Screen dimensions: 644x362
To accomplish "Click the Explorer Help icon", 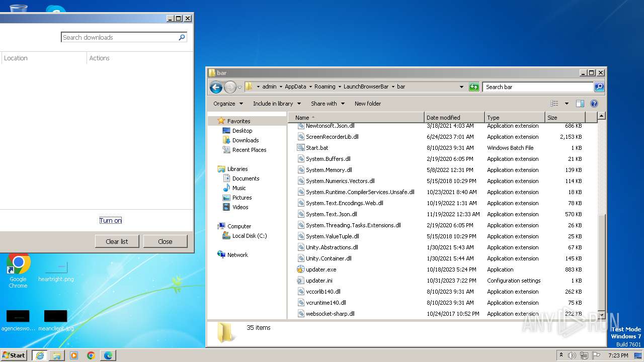I will (x=594, y=104).
